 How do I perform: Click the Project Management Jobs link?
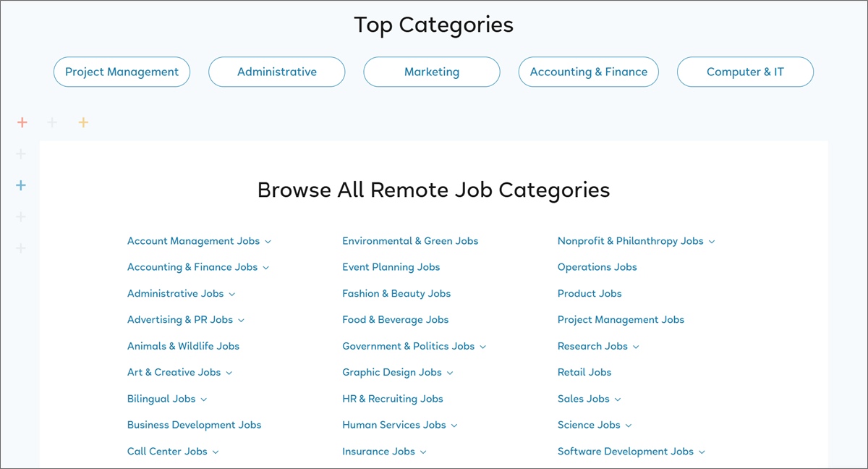pyautogui.click(x=621, y=319)
